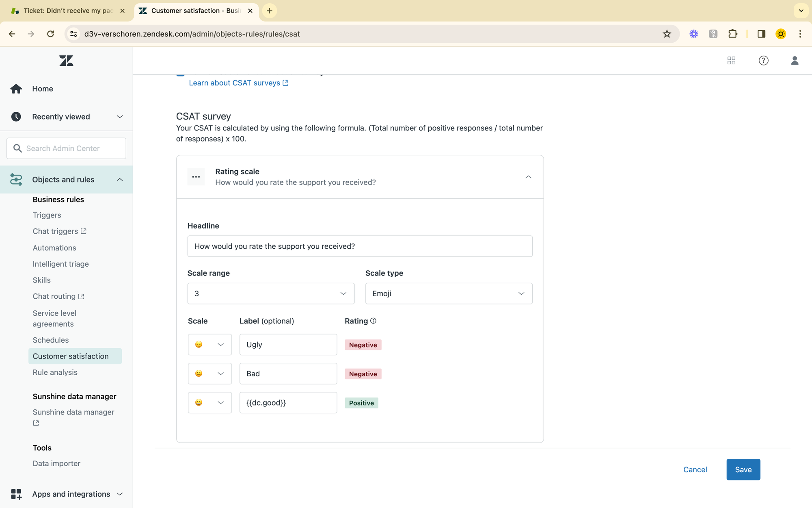
Task: Open the Scale range dropdown
Action: (x=271, y=293)
